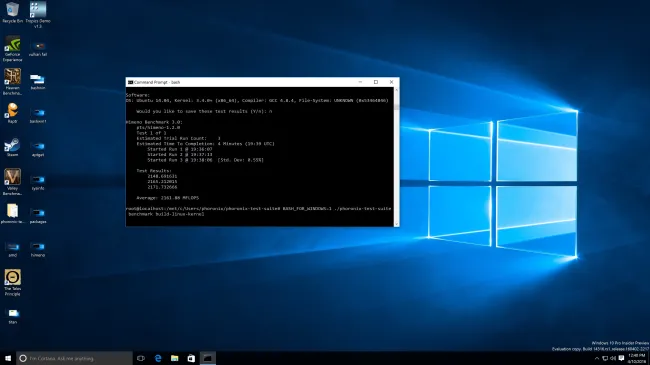Select the Valley Benchmark shortcut
Viewport: 650px width, 365px height.
(12, 182)
